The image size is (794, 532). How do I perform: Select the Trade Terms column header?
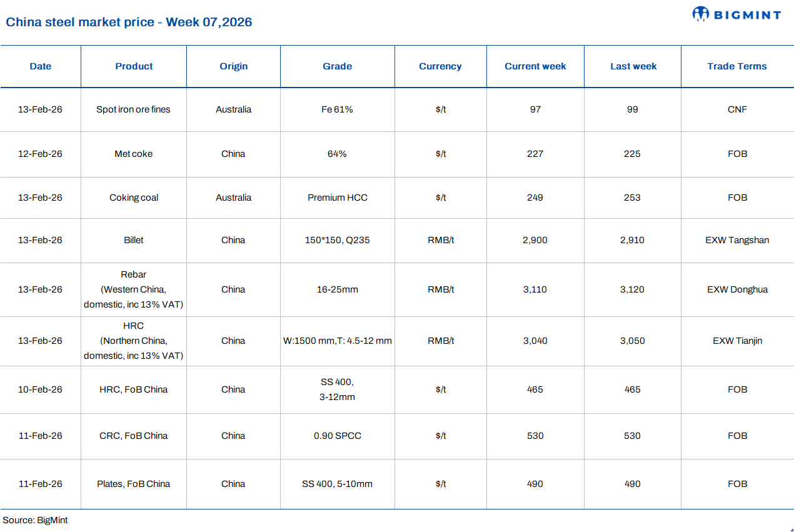click(x=736, y=66)
